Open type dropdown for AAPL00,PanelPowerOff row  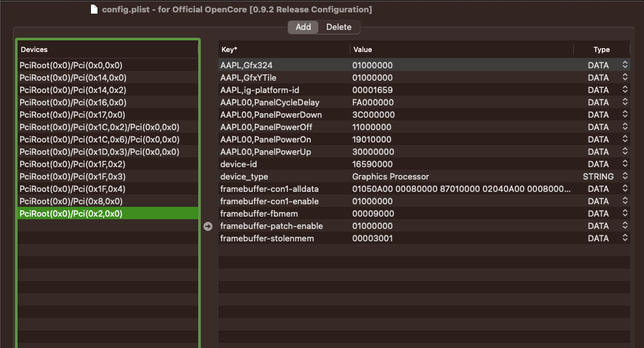point(625,127)
